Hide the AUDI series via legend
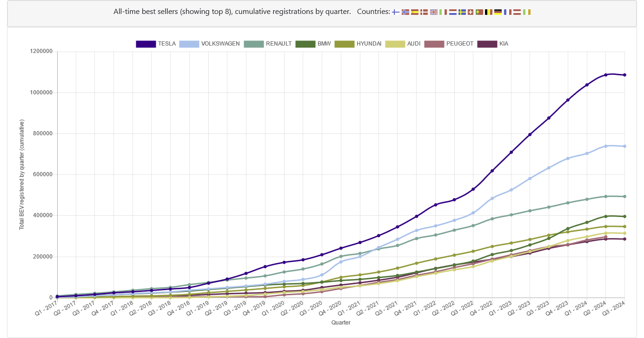This screenshot has height=338, width=644. (x=403, y=44)
